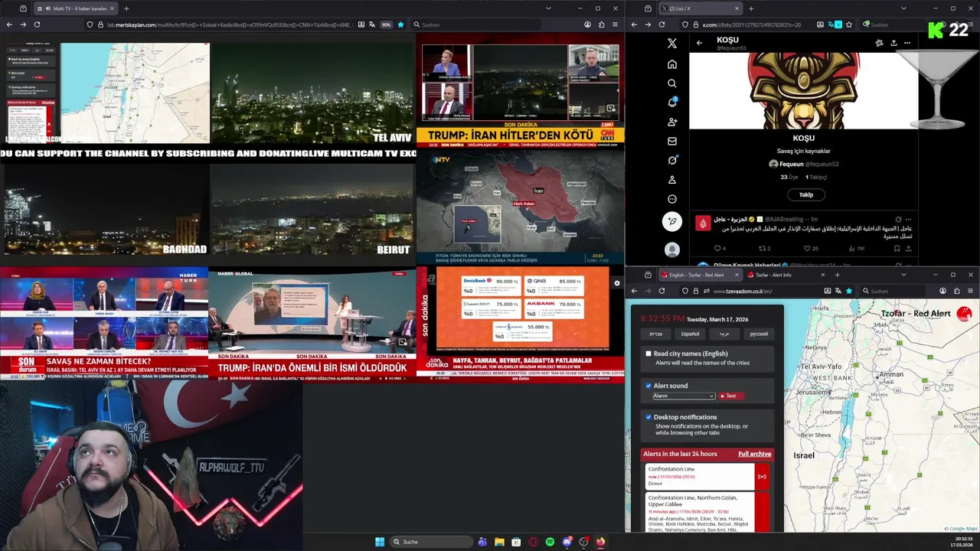Open Fequeun list owner profile
This screenshot has width=980, height=551.
pyautogui.click(x=804, y=164)
